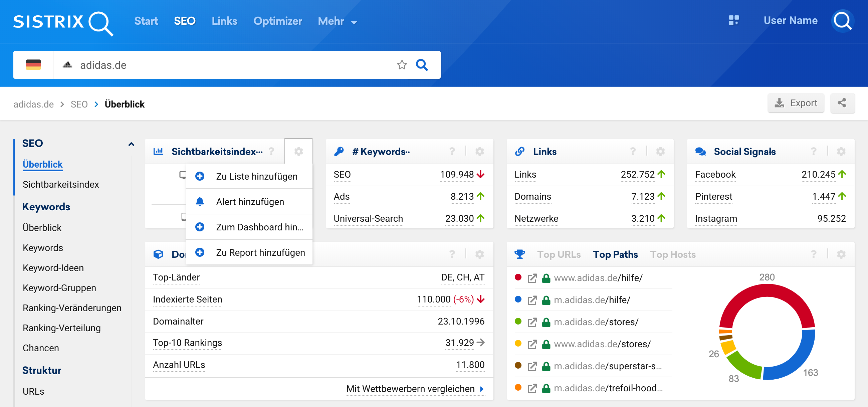Open Keywords box gear settings
868x407 pixels.
(479, 152)
